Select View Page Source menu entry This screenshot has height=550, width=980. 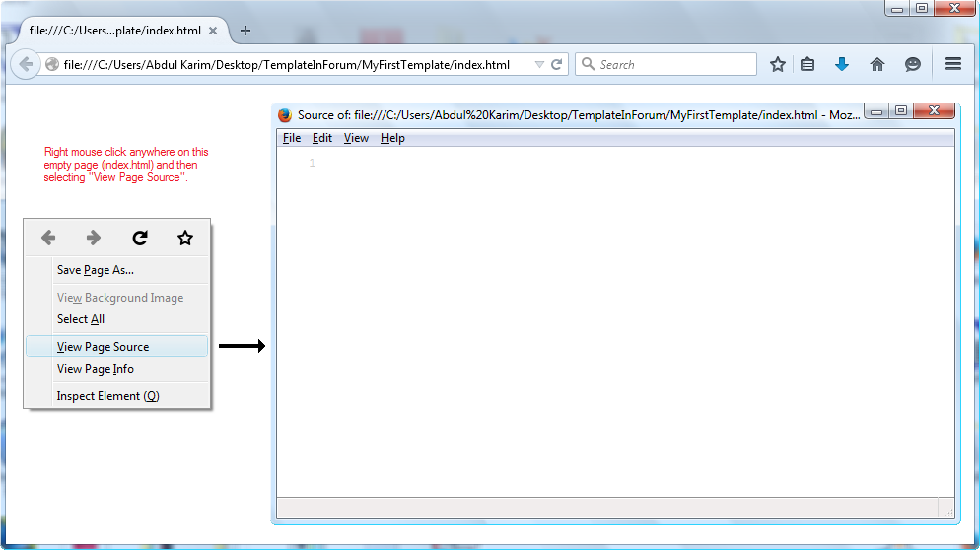coord(104,347)
